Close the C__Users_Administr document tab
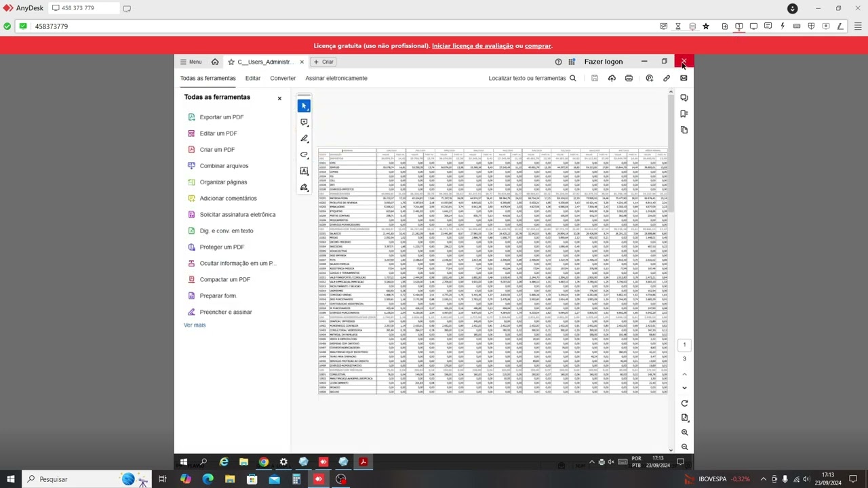 pos(302,62)
